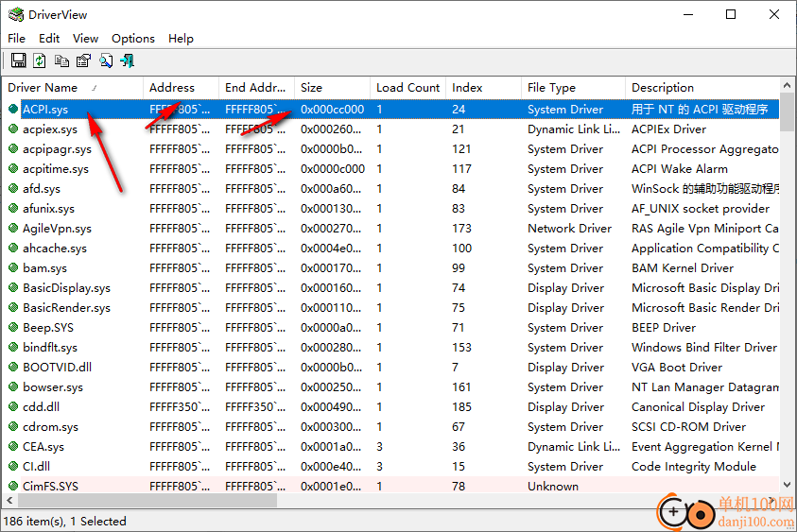The height and width of the screenshot is (532, 797).
Task: Open the Options menu
Action: 133,39
